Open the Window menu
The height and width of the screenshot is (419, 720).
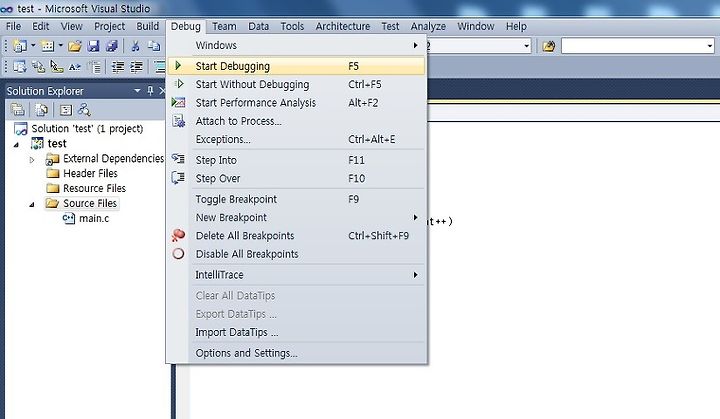tap(475, 26)
